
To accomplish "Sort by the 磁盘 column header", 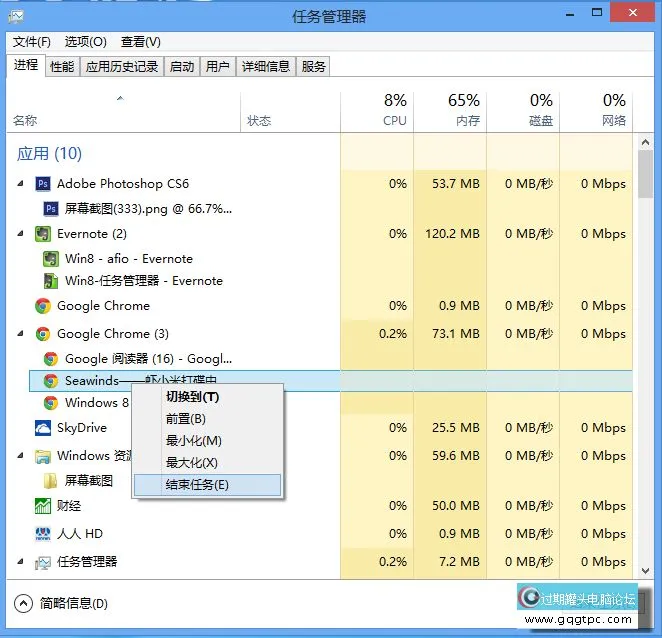I will click(x=523, y=112).
